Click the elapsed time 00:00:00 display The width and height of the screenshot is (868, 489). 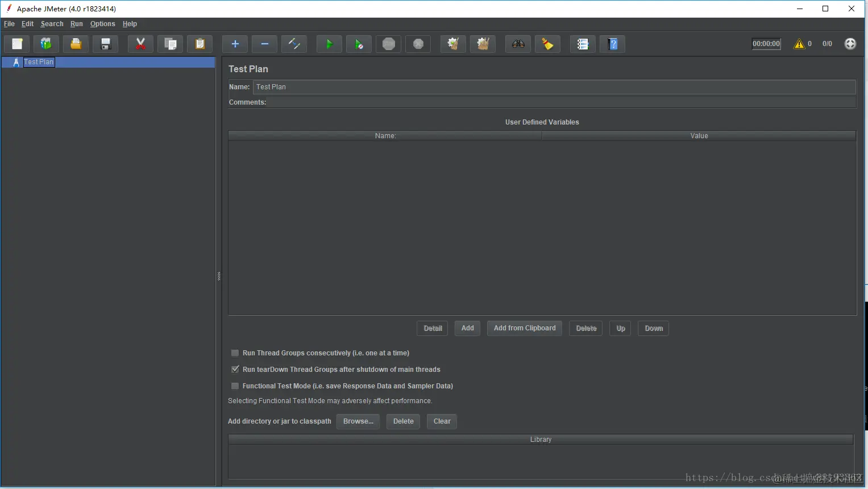766,44
